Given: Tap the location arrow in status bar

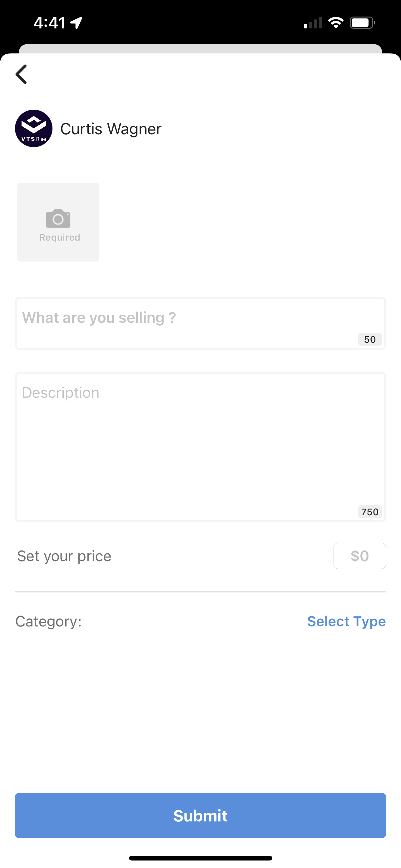Looking at the screenshot, I should [x=77, y=23].
